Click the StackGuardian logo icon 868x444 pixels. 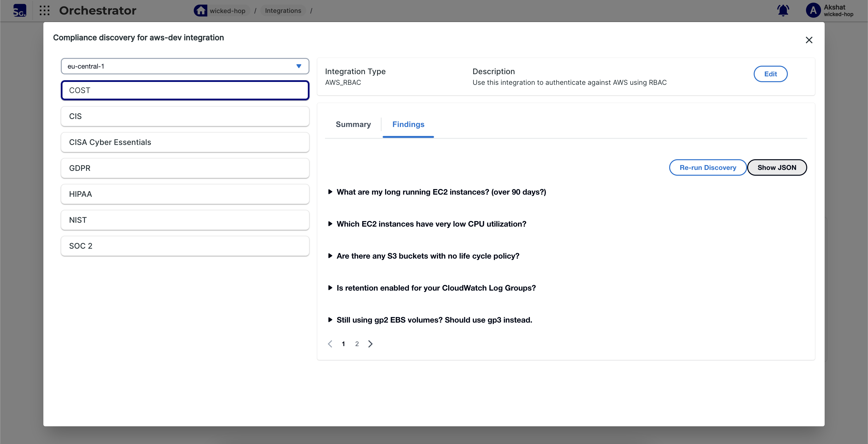(20, 10)
